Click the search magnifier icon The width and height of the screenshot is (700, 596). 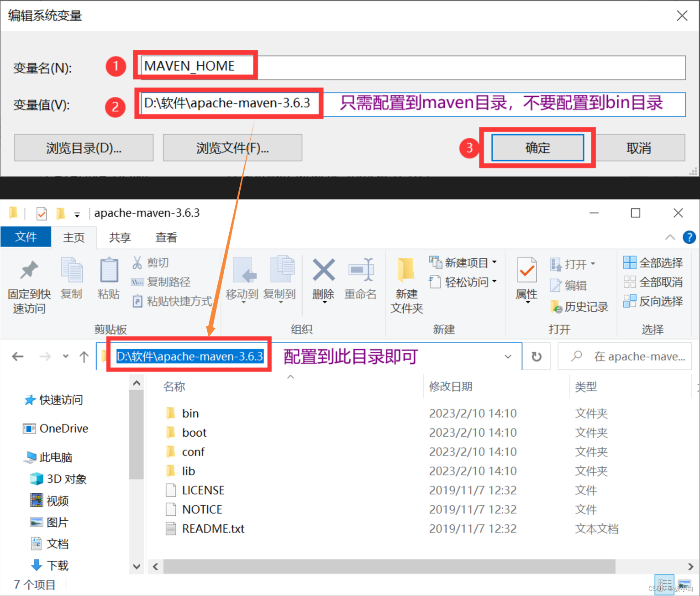[x=577, y=356]
